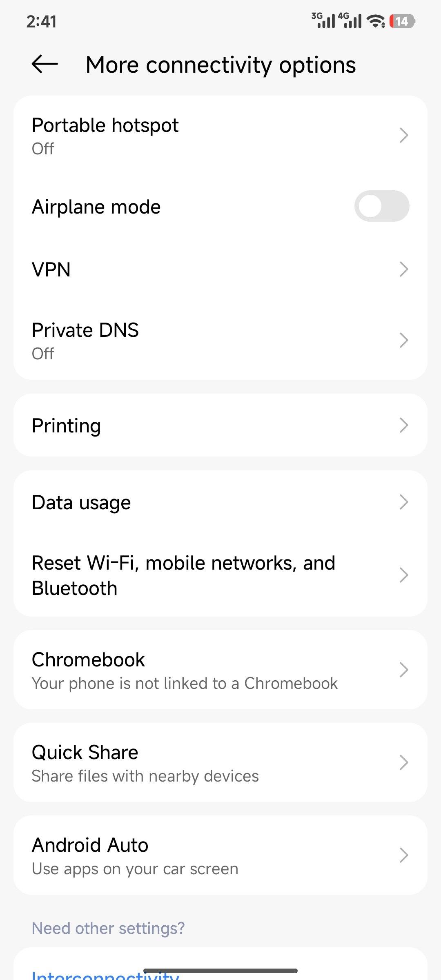Tap the clock in the status bar
441x980 pixels.
coord(41,21)
